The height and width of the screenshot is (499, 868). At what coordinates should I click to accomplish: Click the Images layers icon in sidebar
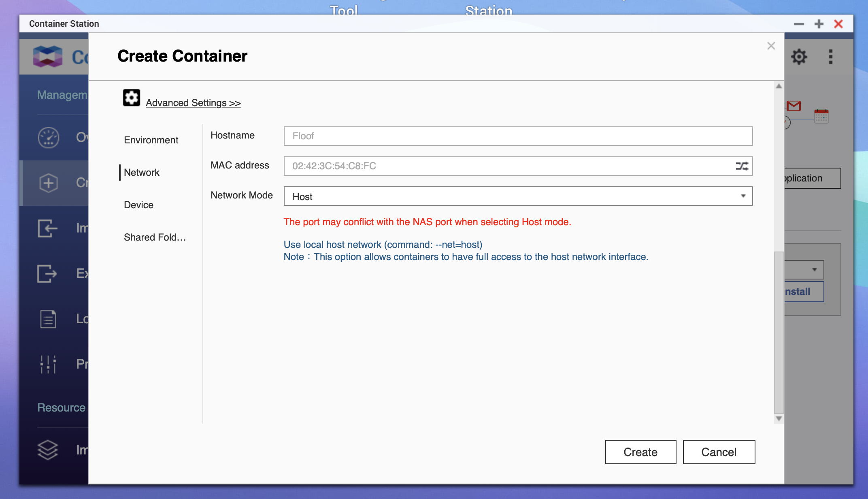pos(48,450)
